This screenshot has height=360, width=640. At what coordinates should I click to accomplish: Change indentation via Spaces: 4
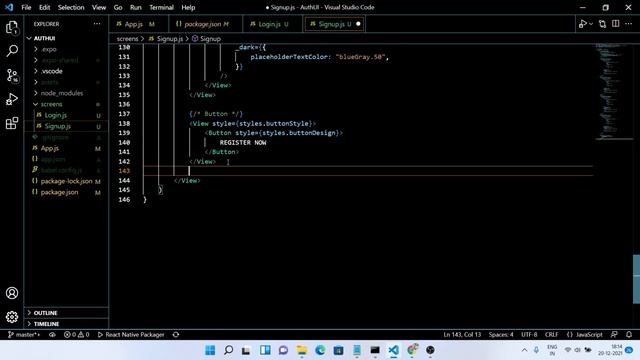501,335
